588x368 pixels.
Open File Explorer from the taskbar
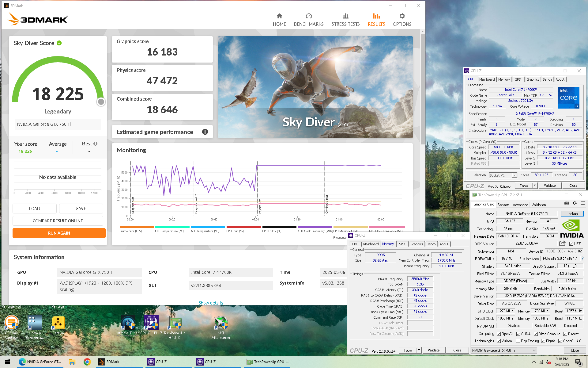72,362
